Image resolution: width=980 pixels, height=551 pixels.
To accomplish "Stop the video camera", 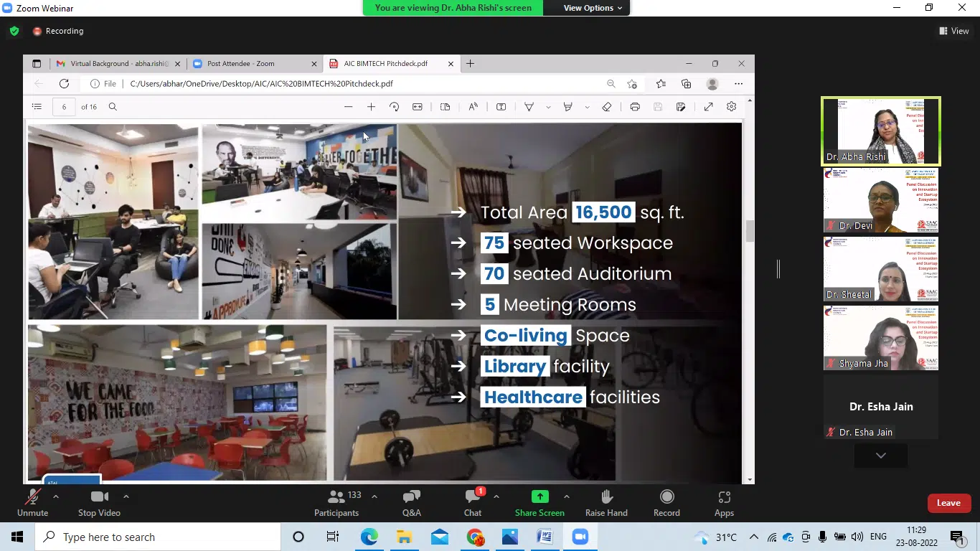I will (99, 503).
